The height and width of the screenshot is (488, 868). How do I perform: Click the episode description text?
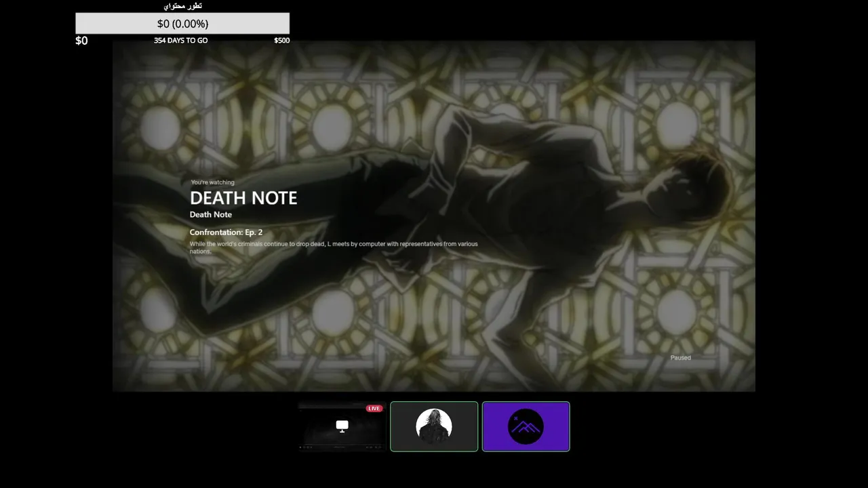pos(334,247)
